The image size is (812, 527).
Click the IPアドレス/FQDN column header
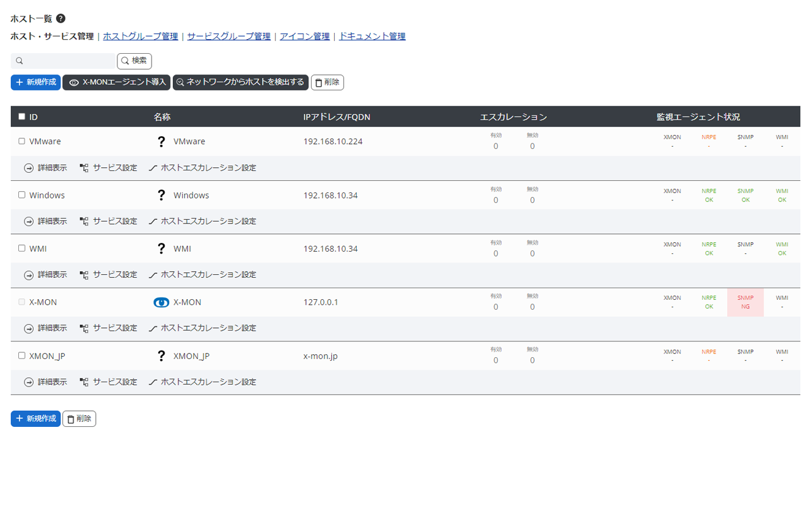pos(337,117)
